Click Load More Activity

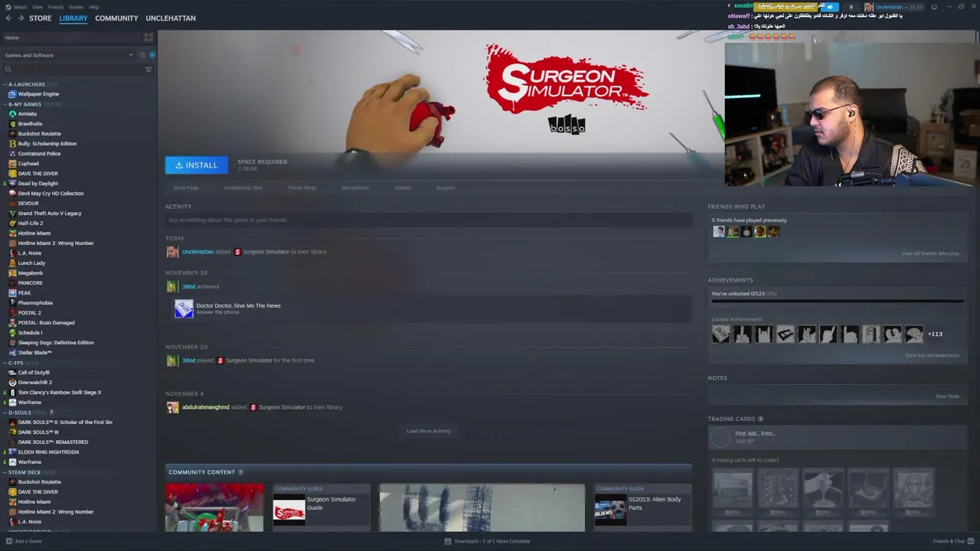tap(429, 431)
